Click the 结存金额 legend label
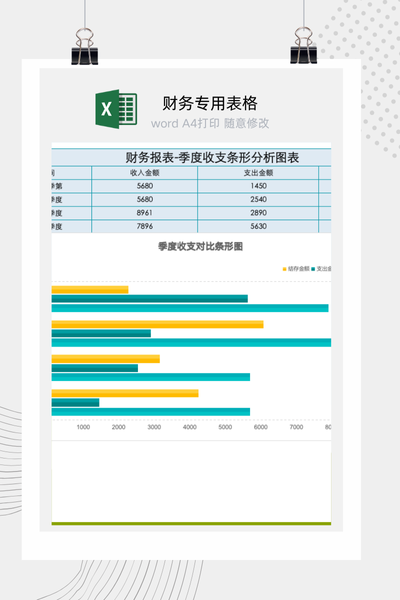400x600 pixels. 299,269
